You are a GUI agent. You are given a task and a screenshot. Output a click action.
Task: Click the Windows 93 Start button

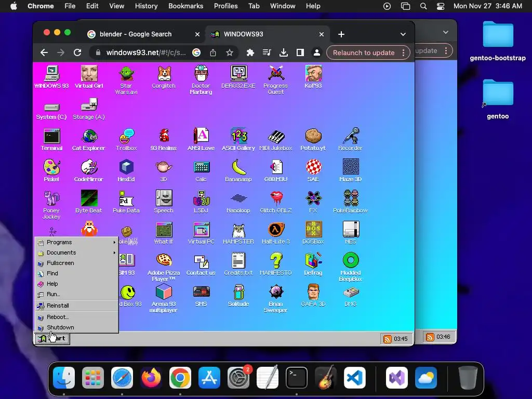(52, 339)
